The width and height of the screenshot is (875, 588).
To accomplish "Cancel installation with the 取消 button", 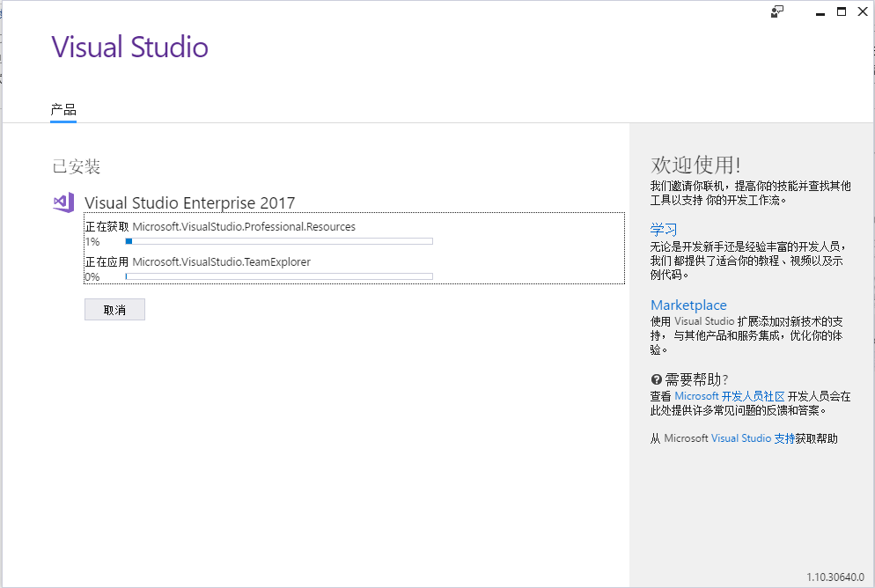I will [x=114, y=309].
